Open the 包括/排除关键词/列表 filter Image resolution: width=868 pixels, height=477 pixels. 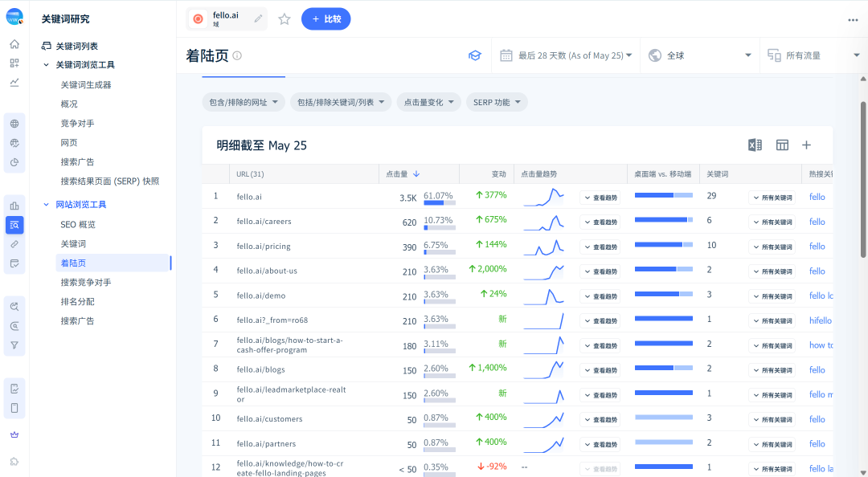341,102
